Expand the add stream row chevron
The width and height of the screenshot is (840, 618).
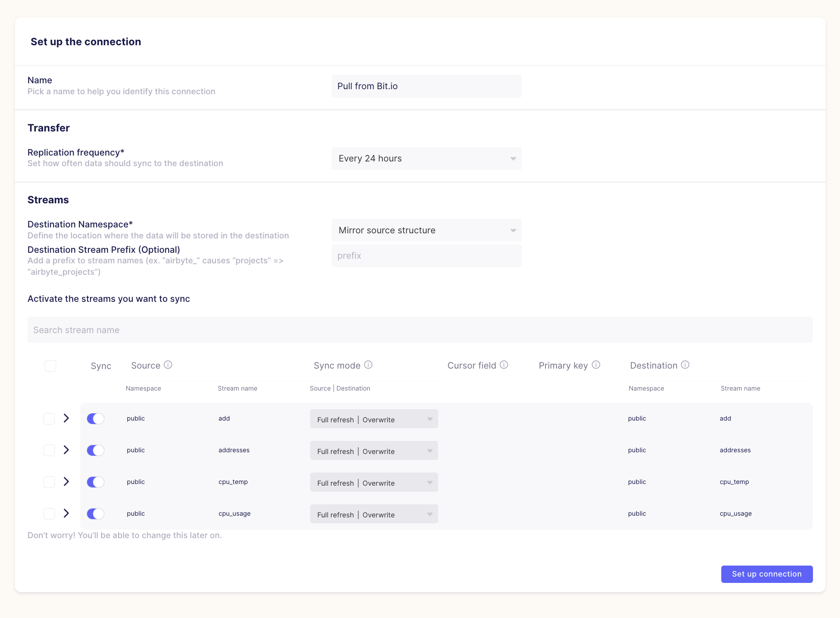point(66,418)
